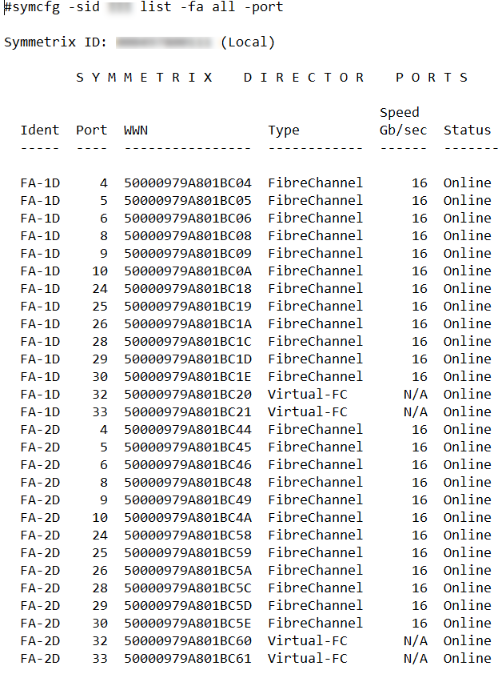Viewport: 502px width, 678px height.
Task: Select WWN 50000979A801BC0A
Action: pyautogui.click(x=188, y=271)
